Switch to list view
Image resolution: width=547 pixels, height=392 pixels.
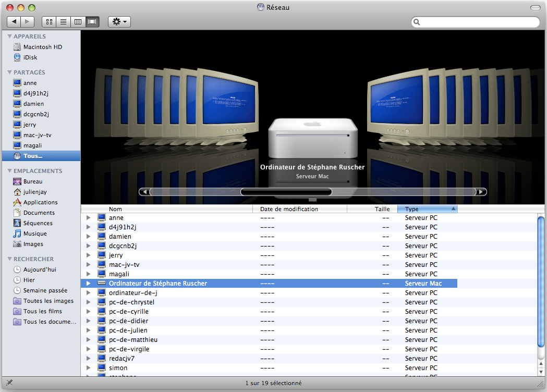(64, 21)
